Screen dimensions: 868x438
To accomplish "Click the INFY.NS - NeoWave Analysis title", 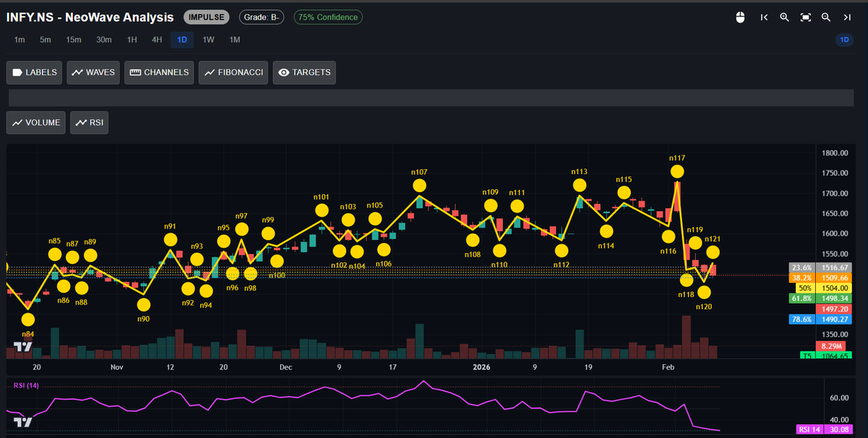I will coord(90,17).
